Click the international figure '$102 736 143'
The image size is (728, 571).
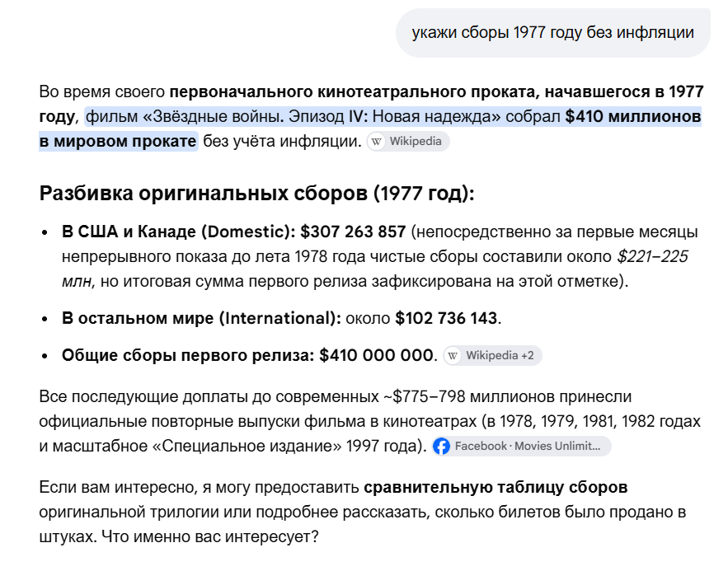click(446, 318)
